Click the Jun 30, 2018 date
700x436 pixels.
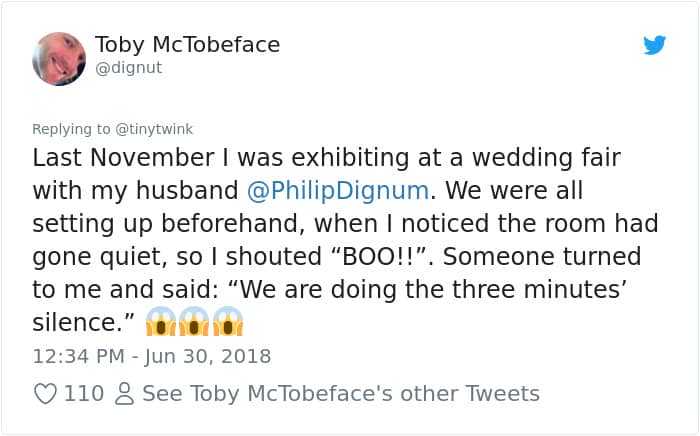point(207,356)
